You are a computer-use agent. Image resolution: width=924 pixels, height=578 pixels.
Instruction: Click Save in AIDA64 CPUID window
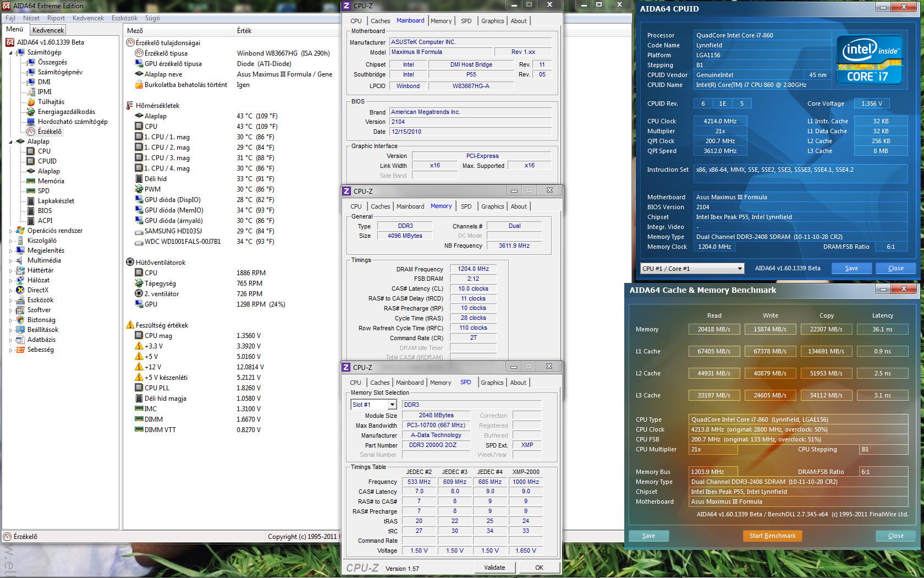[851, 268]
